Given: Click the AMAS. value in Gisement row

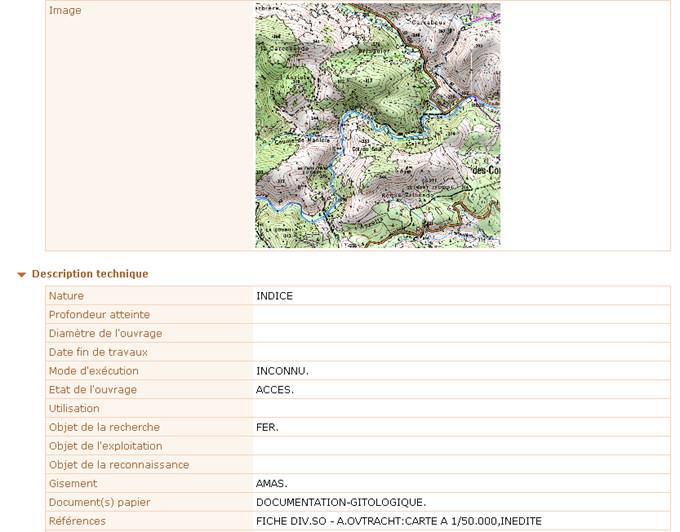Looking at the screenshot, I should [272, 484].
